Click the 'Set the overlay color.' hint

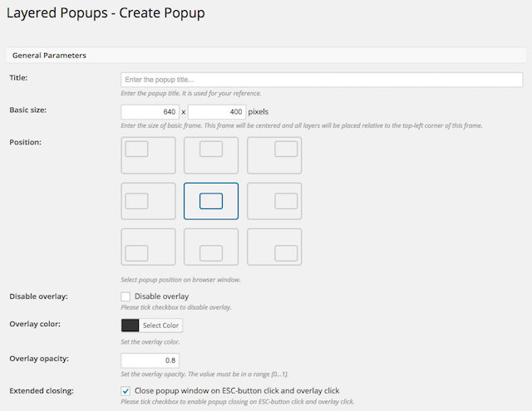150,342
